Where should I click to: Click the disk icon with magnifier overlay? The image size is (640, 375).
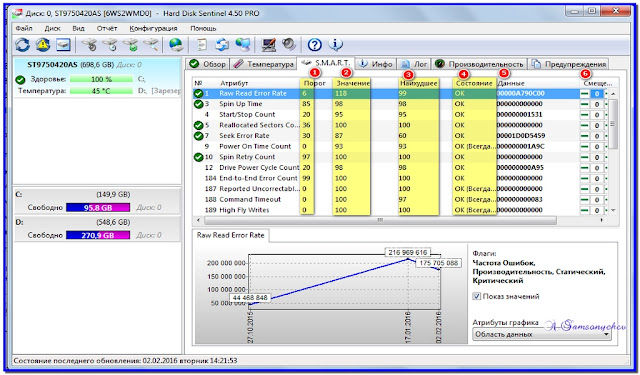pyautogui.click(x=151, y=44)
